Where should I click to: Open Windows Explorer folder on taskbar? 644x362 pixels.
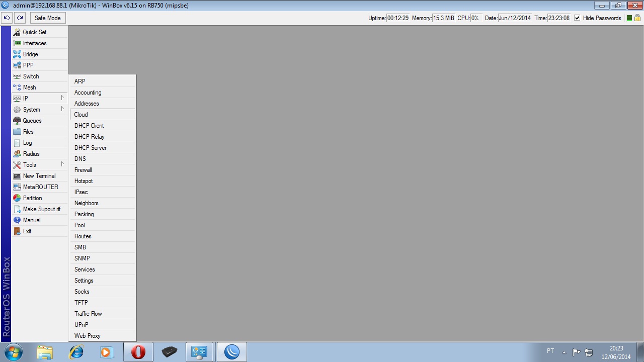pyautogui.click(x=45, y=352)
